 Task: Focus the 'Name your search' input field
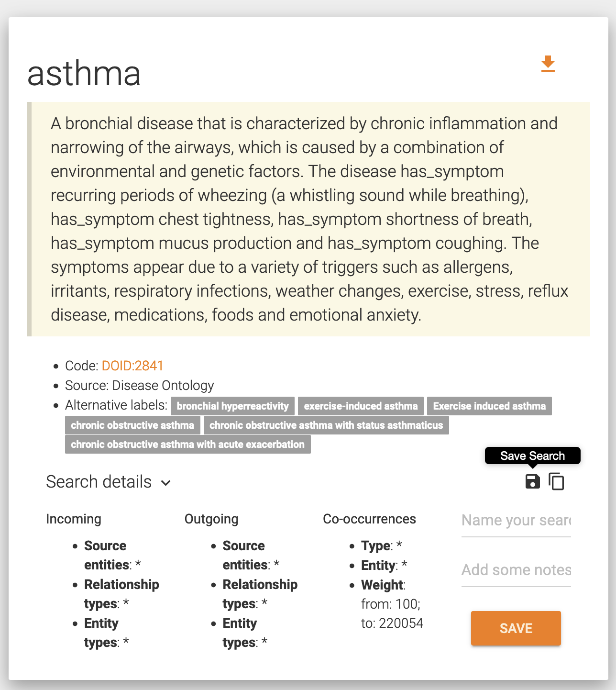click(516, 521)
